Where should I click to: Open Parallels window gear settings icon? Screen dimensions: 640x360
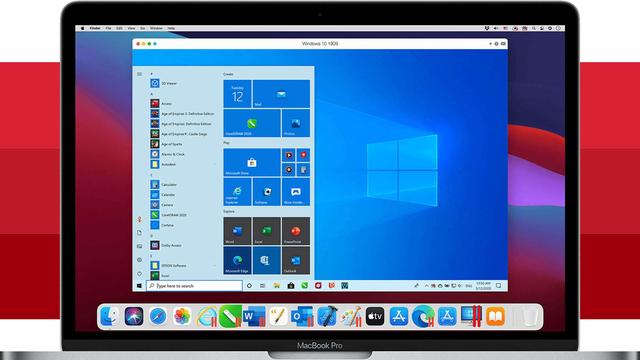(497, 44)
